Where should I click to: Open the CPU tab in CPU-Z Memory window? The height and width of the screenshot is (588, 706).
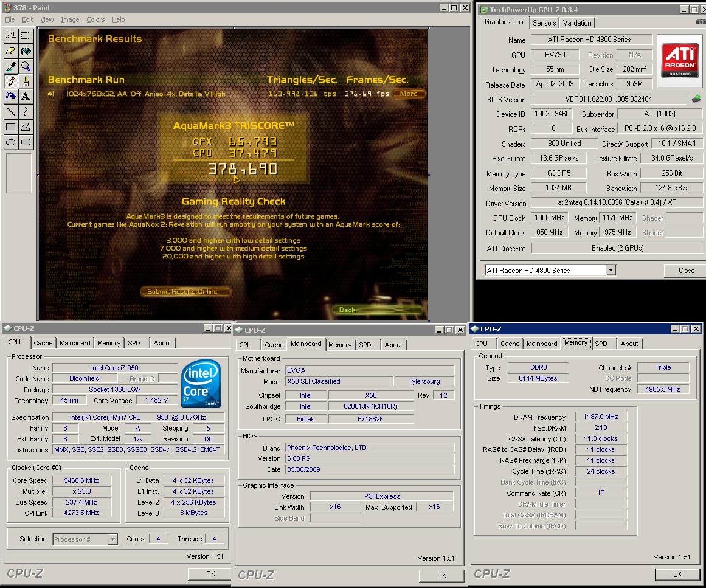[x=482, y=344]
